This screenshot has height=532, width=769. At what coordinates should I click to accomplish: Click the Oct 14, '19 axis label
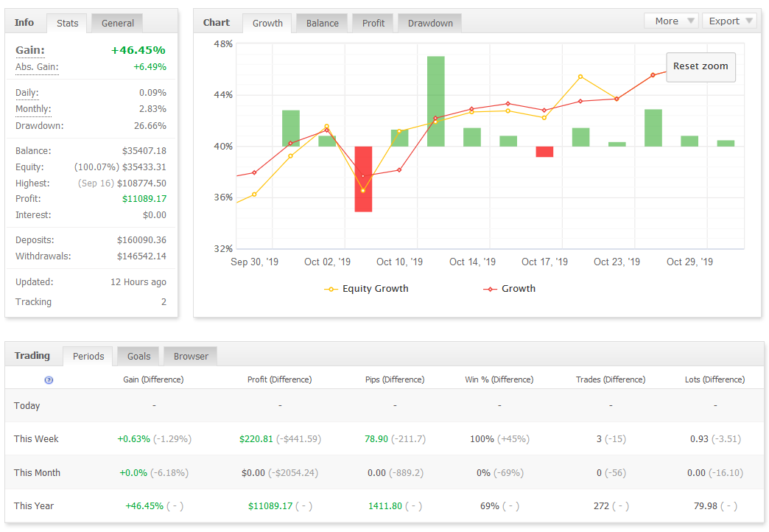tap(472, 262)
